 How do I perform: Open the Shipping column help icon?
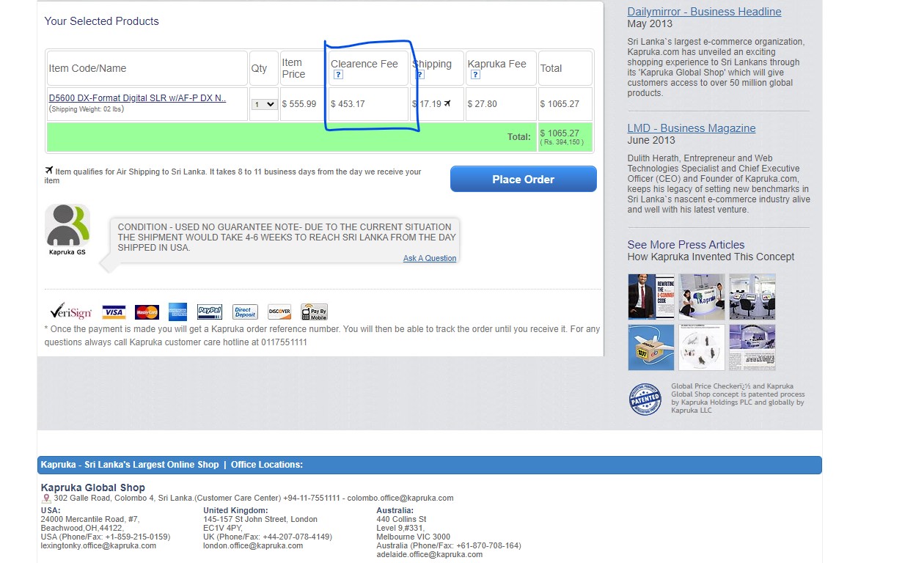click(420, 75)
